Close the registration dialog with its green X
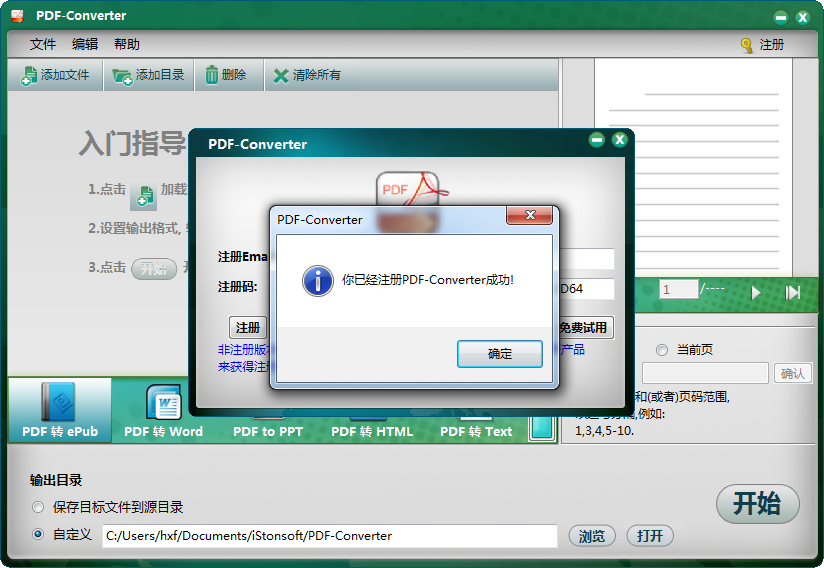The height and width of the screenshot is (568, 824). click(x=620, y=140)
